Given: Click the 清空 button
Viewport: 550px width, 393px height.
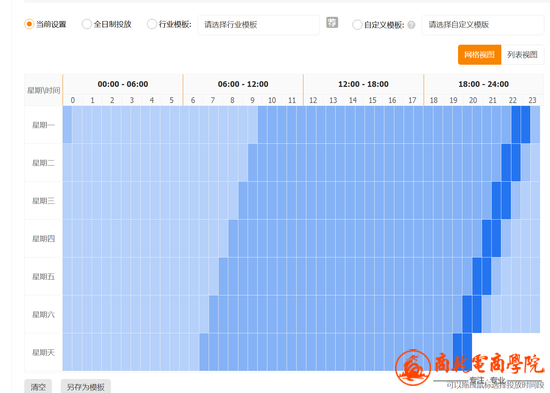Looking at the screenshot, I should 38,386.
